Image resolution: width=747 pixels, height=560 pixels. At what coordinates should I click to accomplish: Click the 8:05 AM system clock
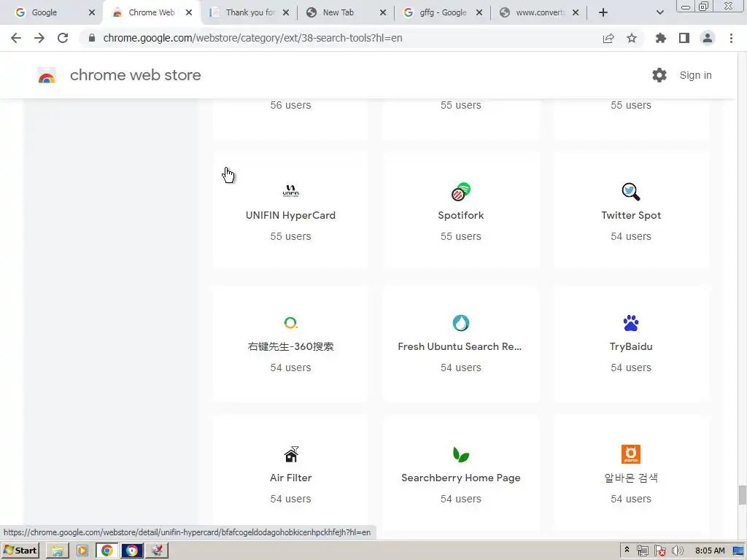pyautogui.click(x=710, y=551)
